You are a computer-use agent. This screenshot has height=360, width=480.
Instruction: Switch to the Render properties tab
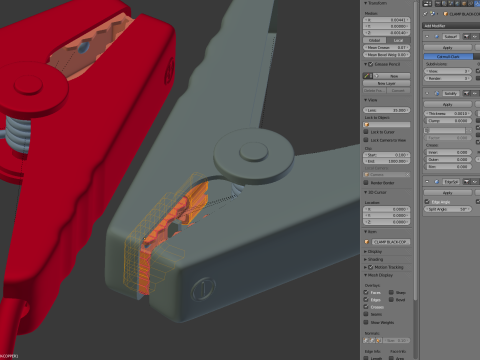tap(438, 4)
